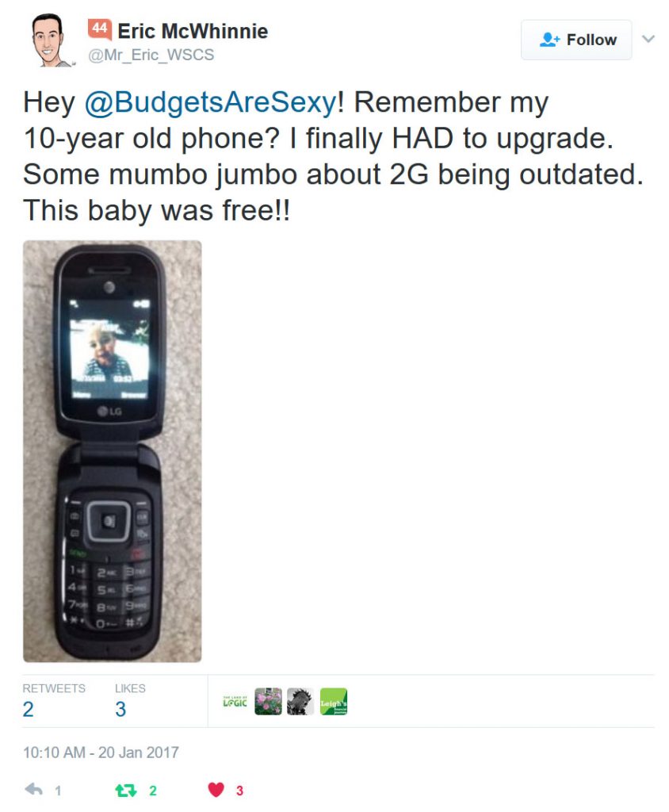Open the 10:10 AM - 20 Jan 2017 timestamp
Viewport: 669px width, 812px height.
101,752
